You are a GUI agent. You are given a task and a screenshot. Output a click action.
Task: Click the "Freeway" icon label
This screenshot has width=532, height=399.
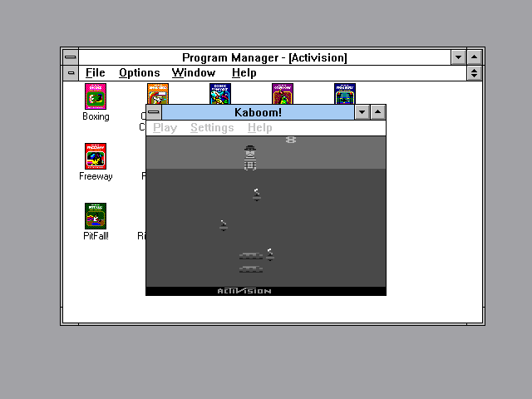tap(96, 176)
